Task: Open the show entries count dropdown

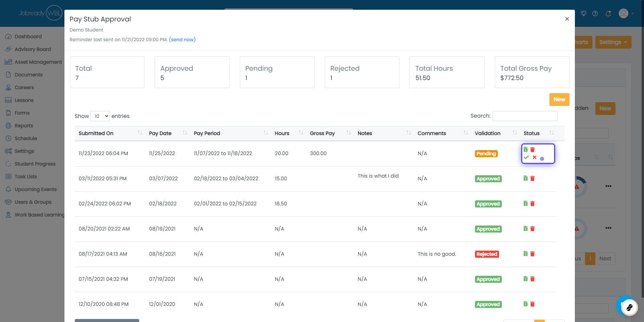Action: tap(100, 116)
